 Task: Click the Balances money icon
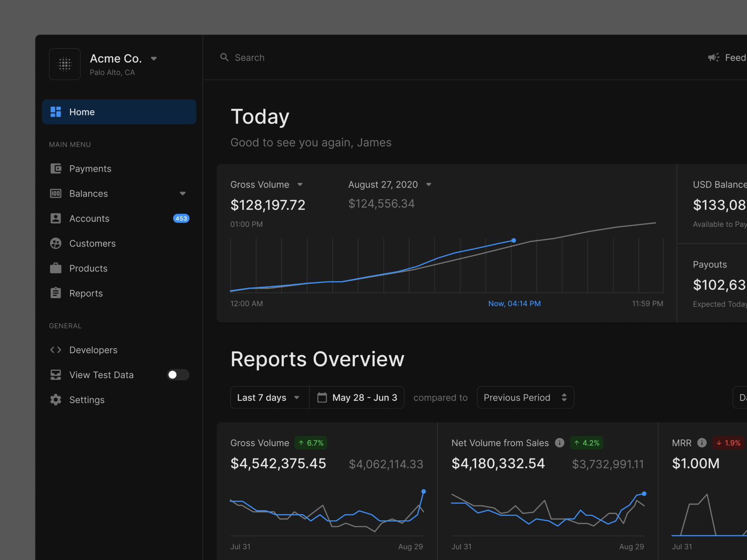click(x=56, y=193)
